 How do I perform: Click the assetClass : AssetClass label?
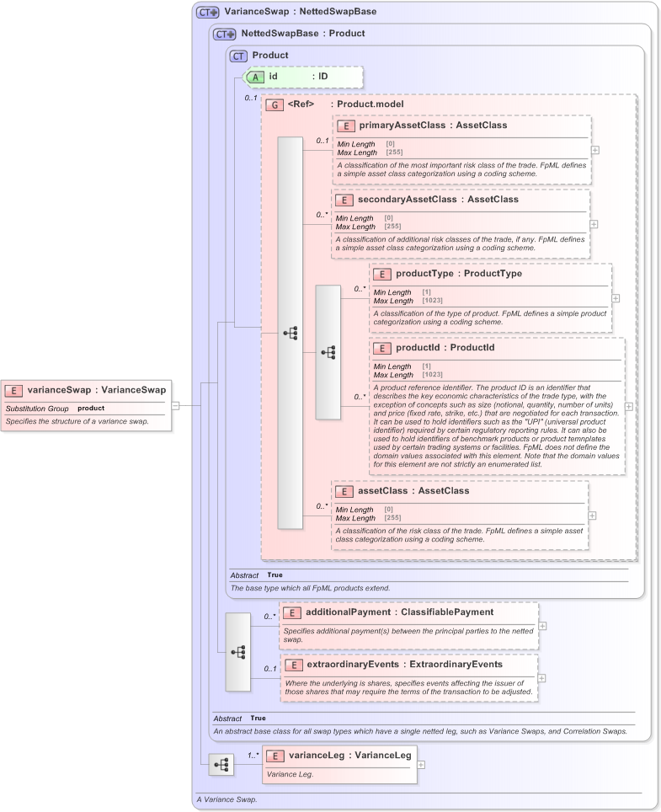click(413, 491)
